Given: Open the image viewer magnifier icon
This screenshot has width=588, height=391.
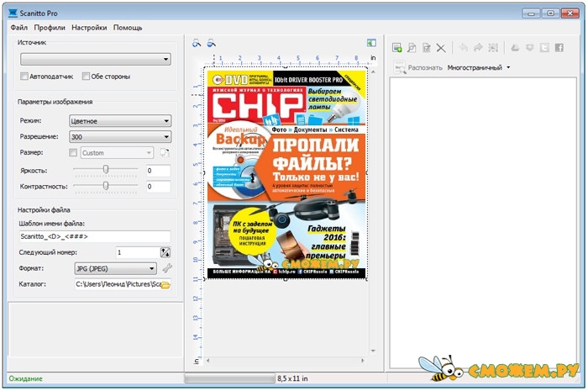Looking at the screenshot, I should pyautogui.click(x=412, y=48).
